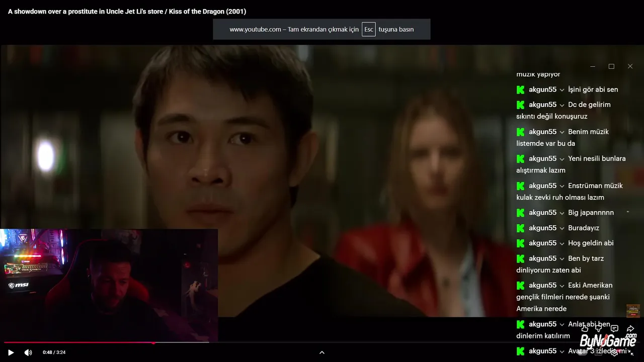Click Kick badge beside 'Ben by tarz' message

(521, 258)
